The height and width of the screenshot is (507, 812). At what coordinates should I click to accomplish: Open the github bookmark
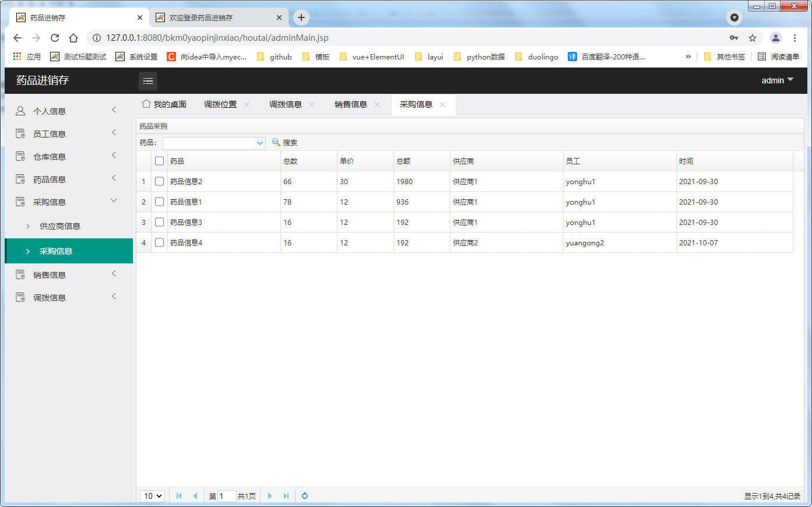click(275, 57)
